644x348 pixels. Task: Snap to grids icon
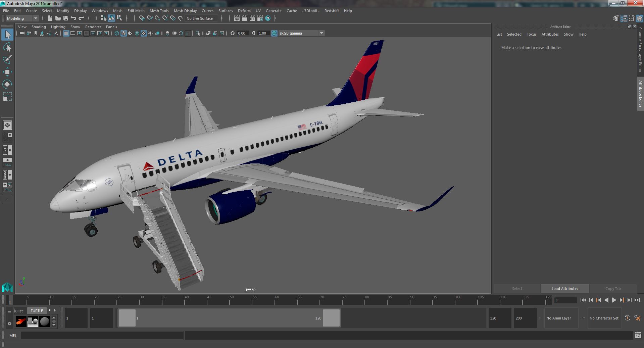click(x=142, y=18)
